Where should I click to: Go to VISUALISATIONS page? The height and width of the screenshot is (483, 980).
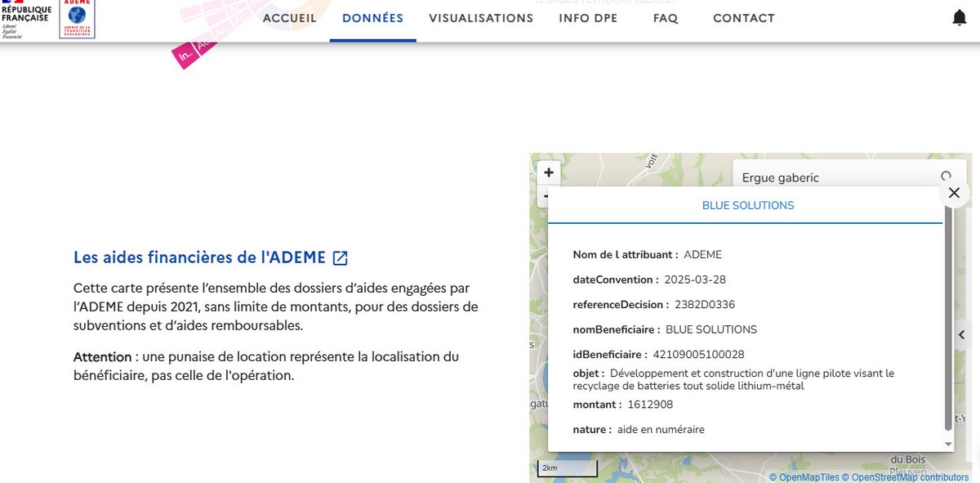coord(481,18)
